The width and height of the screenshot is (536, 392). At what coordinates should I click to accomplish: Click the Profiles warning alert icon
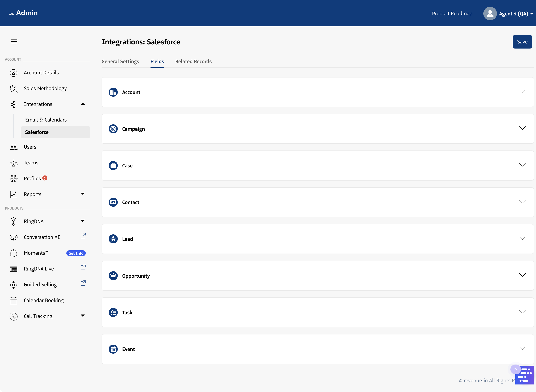coord(45,178)
